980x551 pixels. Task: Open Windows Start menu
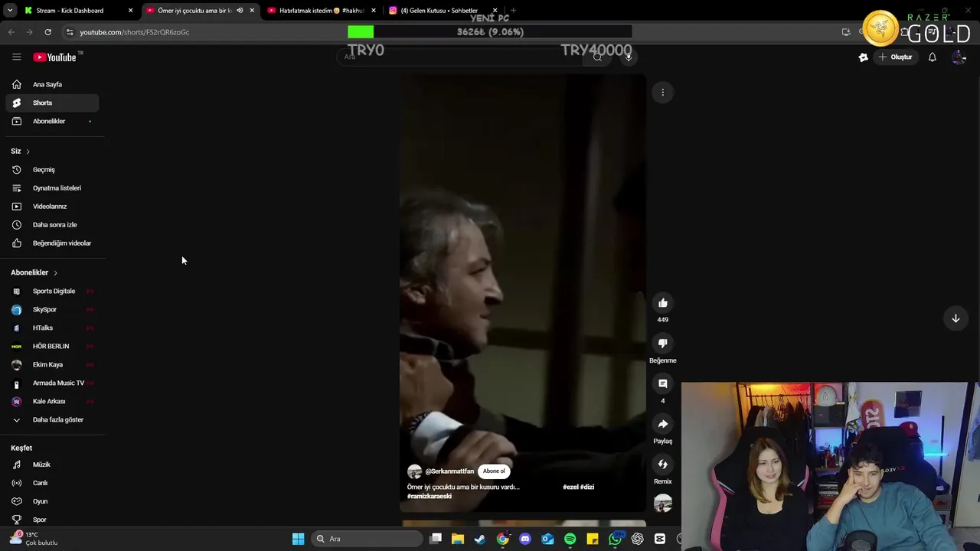pyautogui.click(x=298, y=539)
